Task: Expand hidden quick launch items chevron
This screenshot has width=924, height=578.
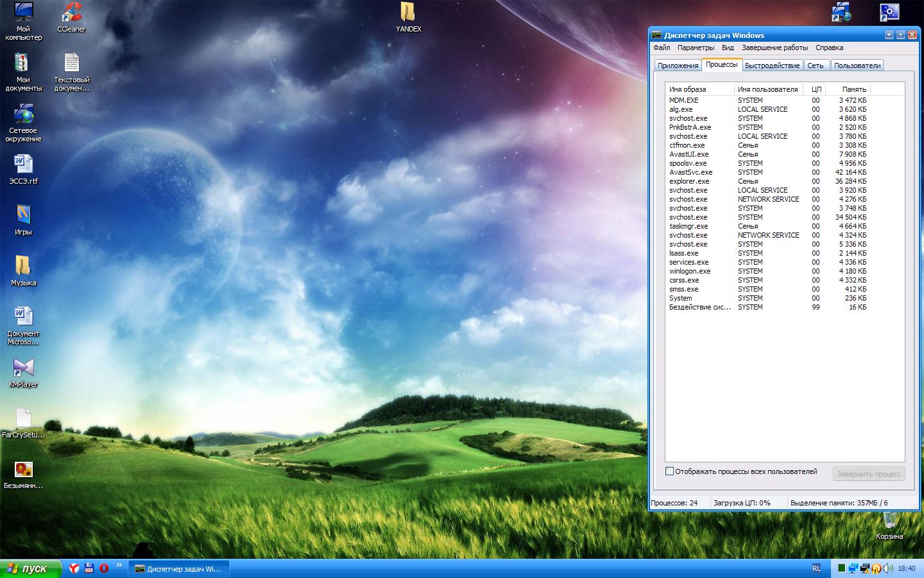Action: click(x=119, y=566)
